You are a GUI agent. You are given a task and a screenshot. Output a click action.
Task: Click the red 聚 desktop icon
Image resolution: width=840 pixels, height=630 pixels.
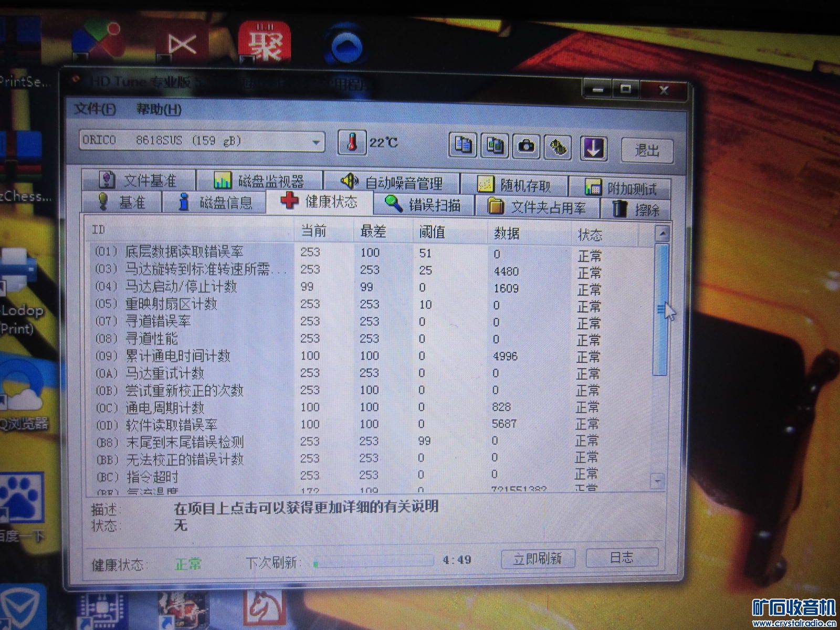tap(265, 43)
